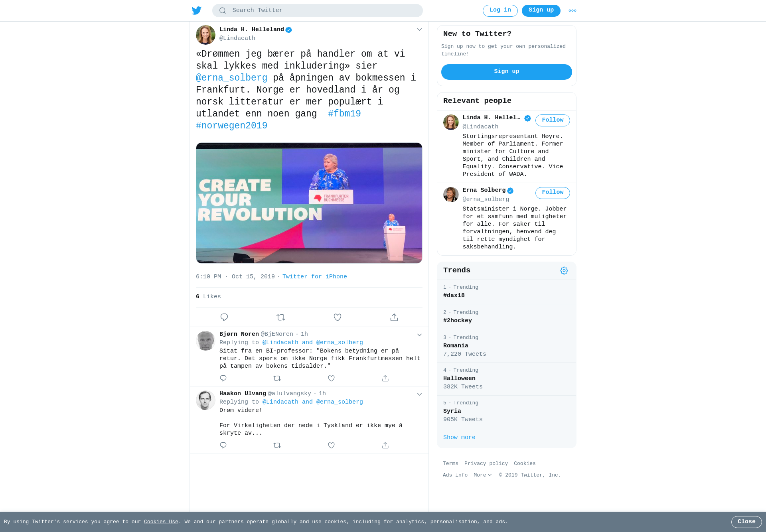Screen dimensions: 766x532
Task: Open the #norwegen2019 hashtag link
Action: tap(231, 126)
